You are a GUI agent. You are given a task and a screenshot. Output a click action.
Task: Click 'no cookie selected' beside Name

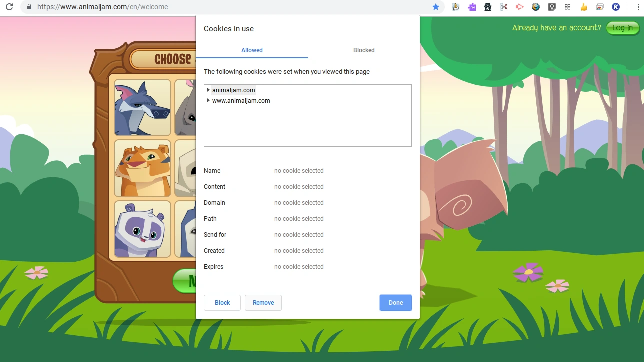pos(299,171)
